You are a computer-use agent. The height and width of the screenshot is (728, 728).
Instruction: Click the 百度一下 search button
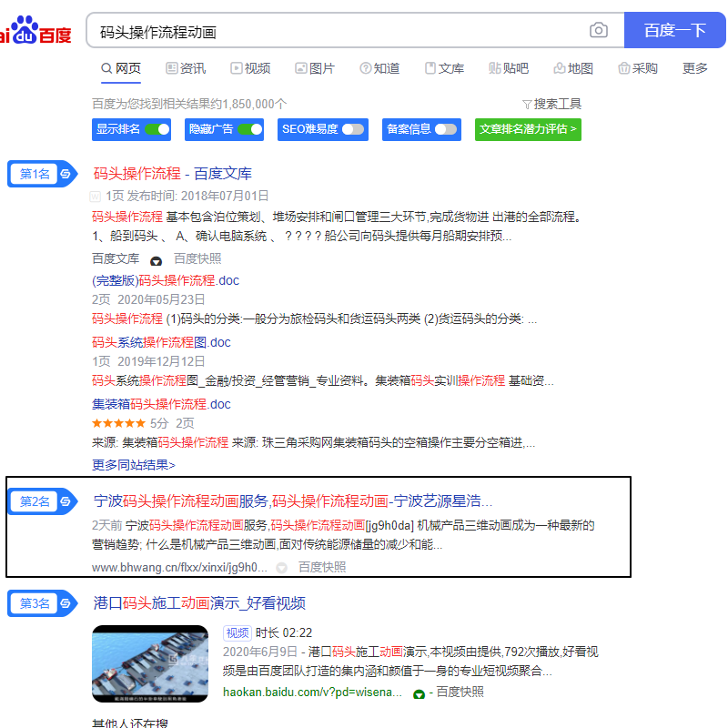(674, 30)
